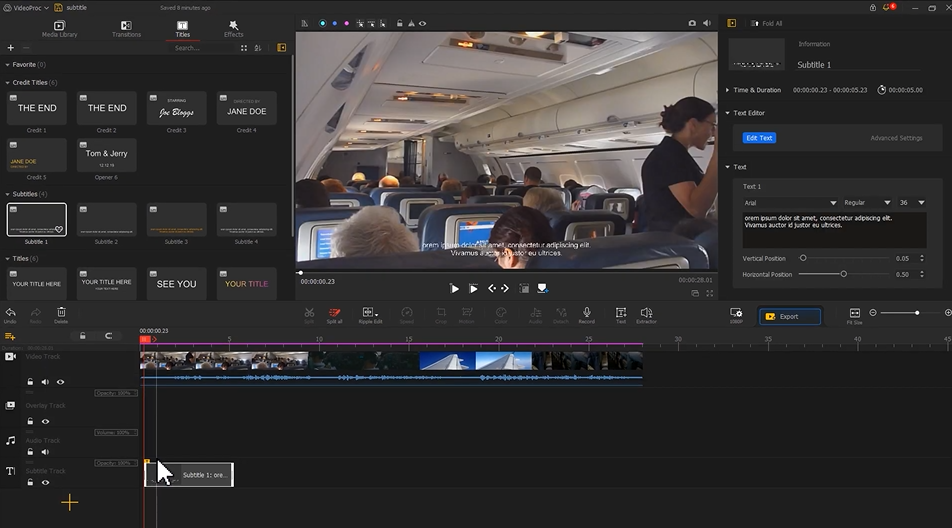This screenshot has width=952, height=528.
Task: Toggle Audio Track lock
Action: (x=30, y=452)
